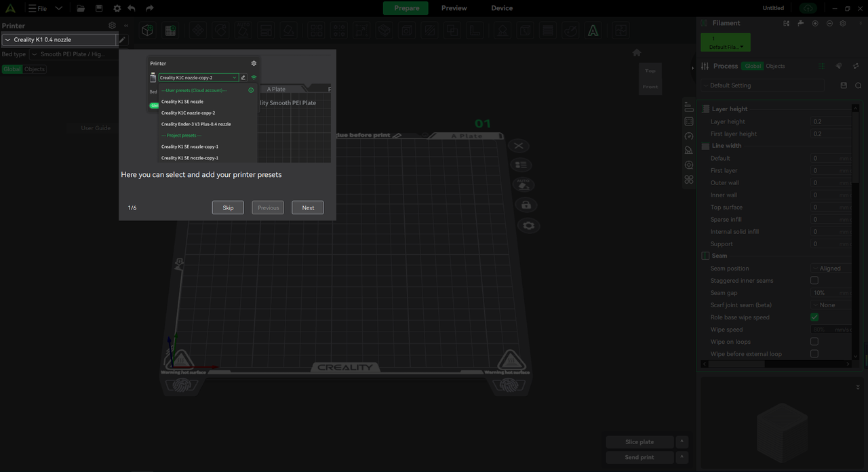Click Next in the tutorial popup
Image resolution: width=868 pixels, height=472 pixels.
(x=308, y=208)
